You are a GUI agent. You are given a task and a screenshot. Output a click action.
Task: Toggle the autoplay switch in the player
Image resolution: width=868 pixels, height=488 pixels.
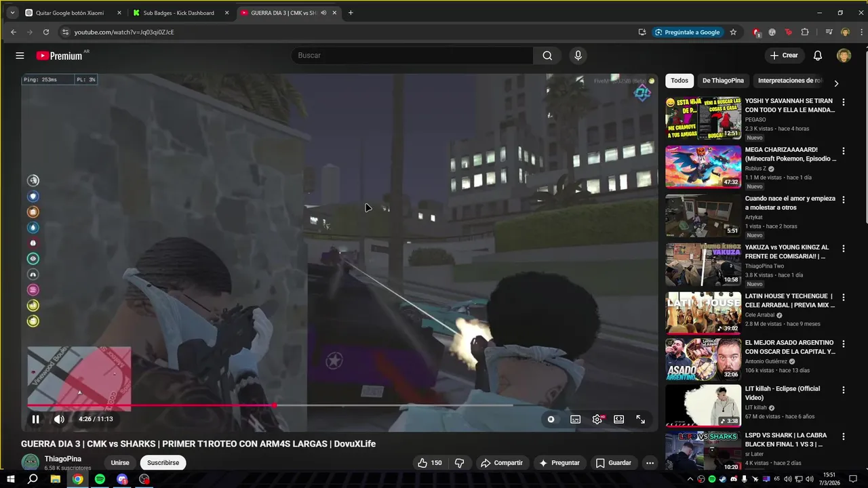point(551,420)
